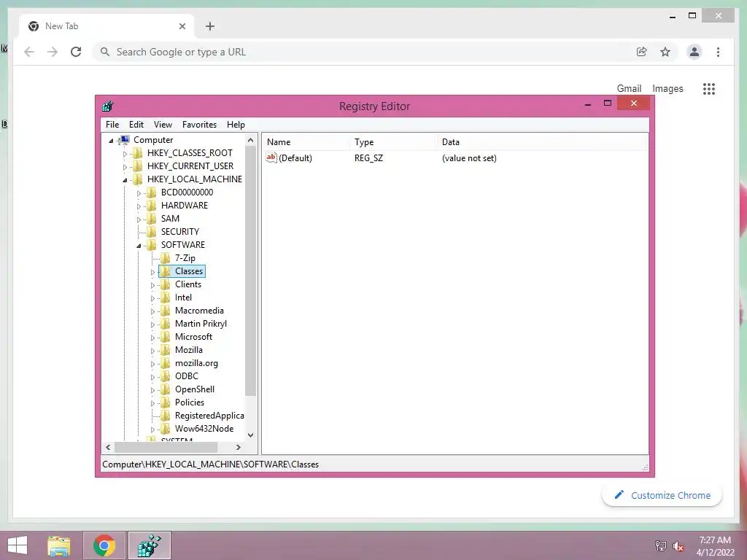This screenshot has height=560, width=747.
Task: Open the Windows Start button
Action: tap(18, 545)
